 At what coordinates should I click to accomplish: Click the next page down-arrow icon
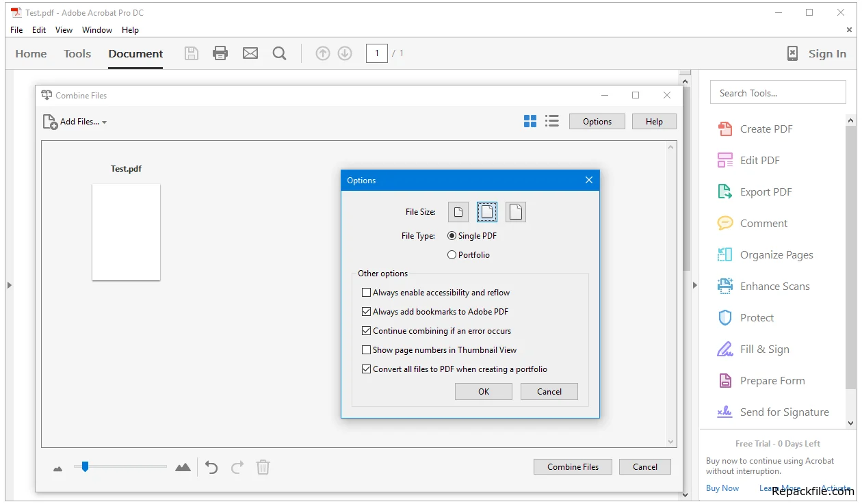(345, 53)
